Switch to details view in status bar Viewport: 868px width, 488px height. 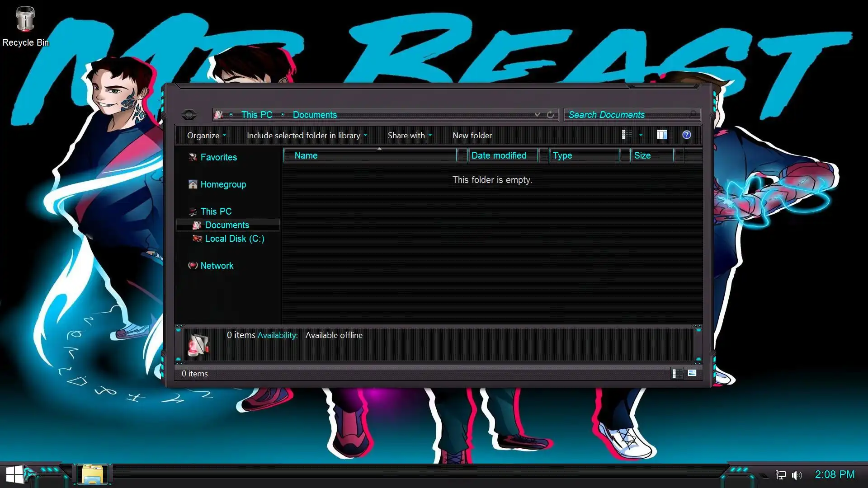677,373
